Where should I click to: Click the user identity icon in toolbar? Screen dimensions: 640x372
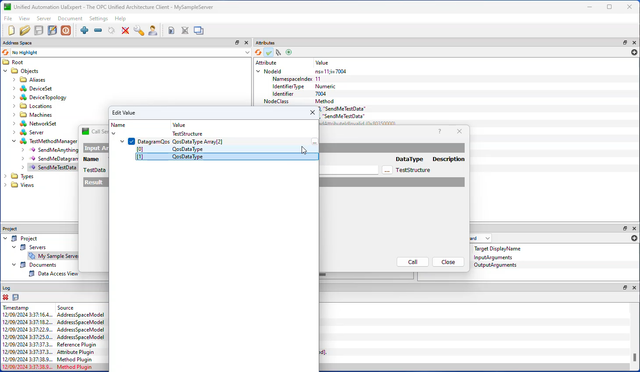pos(152,31)
